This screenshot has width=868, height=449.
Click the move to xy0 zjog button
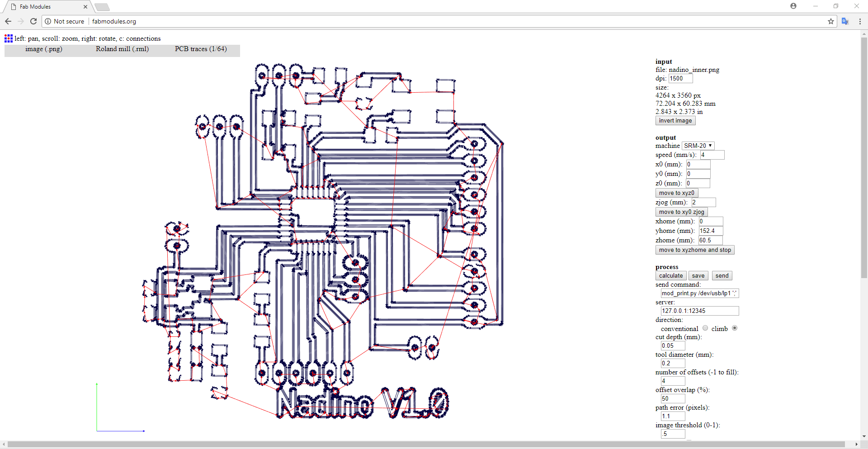681,212
